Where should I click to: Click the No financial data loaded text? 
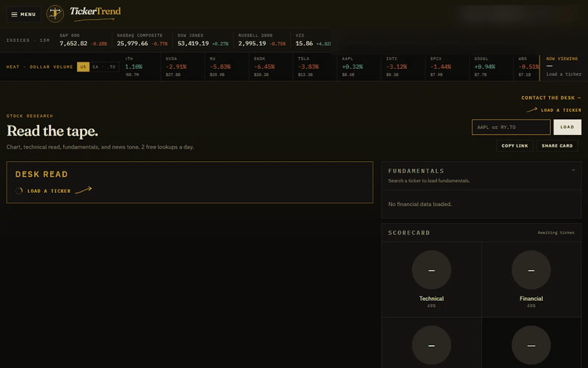click(420, 204)
